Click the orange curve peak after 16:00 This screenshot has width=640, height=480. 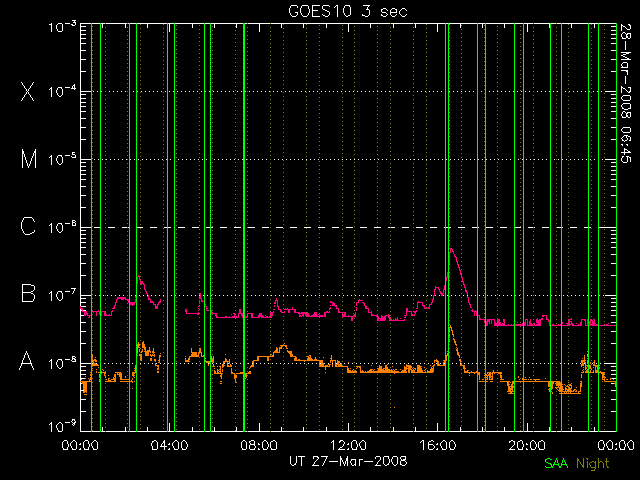coord(450,326)
